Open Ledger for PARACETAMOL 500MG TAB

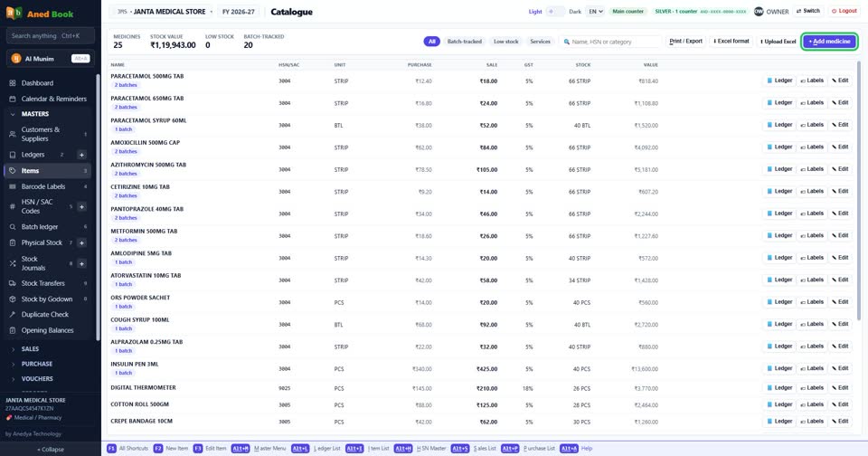780,81
